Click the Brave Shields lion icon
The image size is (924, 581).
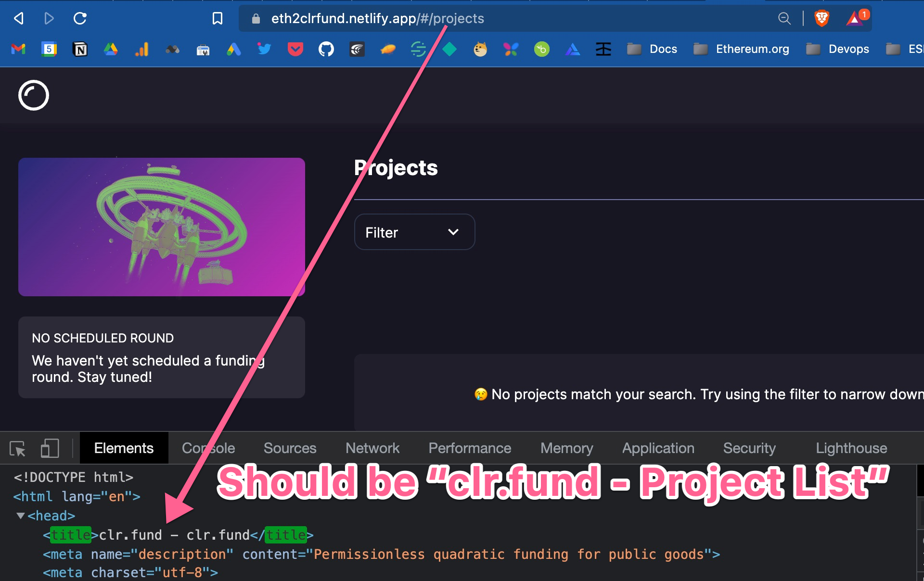coord(822,18)
